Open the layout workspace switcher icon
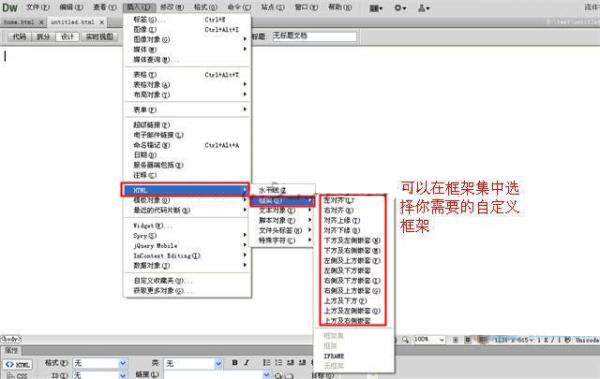The width and height of the screenshot is (600, 379). pyautogui.click(x=376, y=8)
